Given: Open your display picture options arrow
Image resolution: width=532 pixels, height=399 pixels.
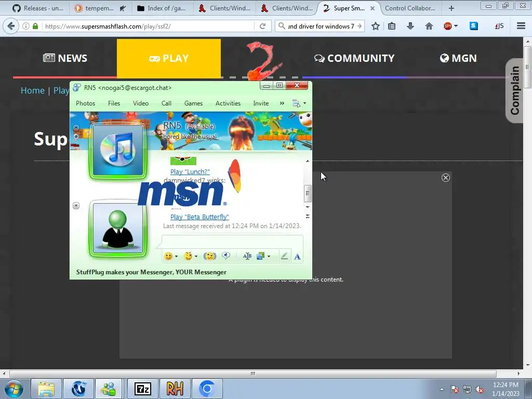Looking at the screenshot, I should [76, 206].
